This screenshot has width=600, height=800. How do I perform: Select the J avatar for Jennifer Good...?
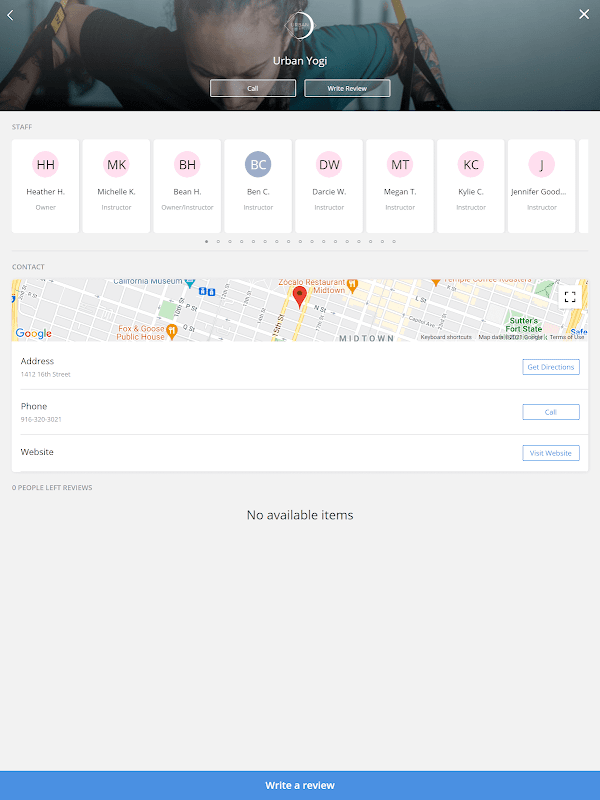[x=542, y=164]
